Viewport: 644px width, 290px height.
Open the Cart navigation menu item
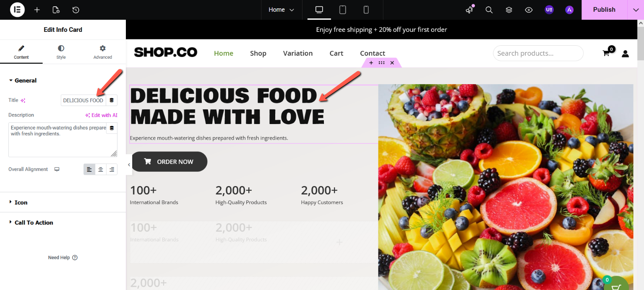click(x=336, y=53)
